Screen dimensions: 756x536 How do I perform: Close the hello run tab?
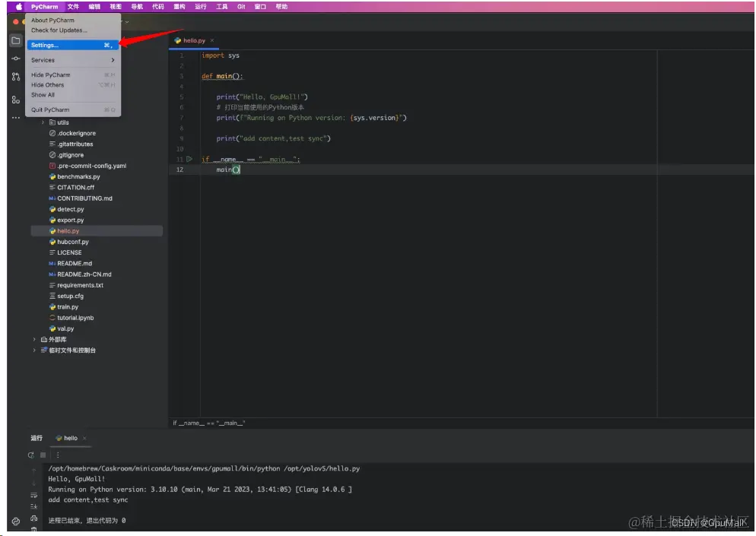(x=84, y=438)
